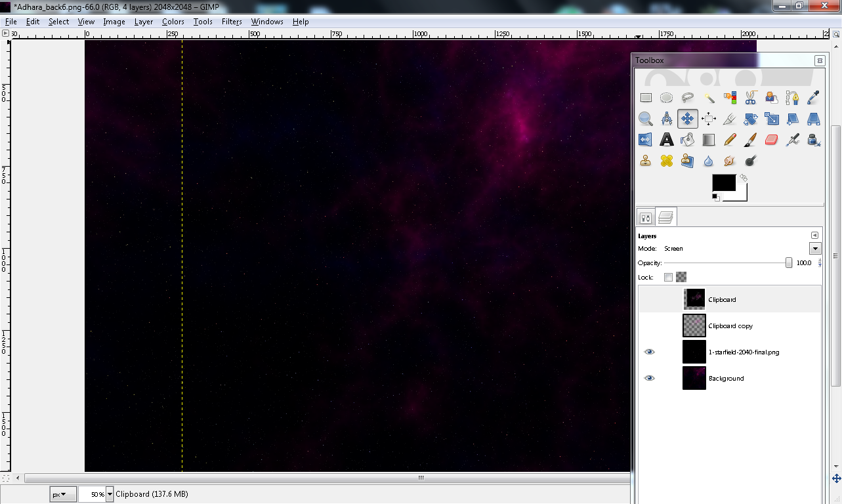This screenshot has height=504, width=842.
Task: Toggle the lock alpha channel checker icon
Action: tap(681, 277)
